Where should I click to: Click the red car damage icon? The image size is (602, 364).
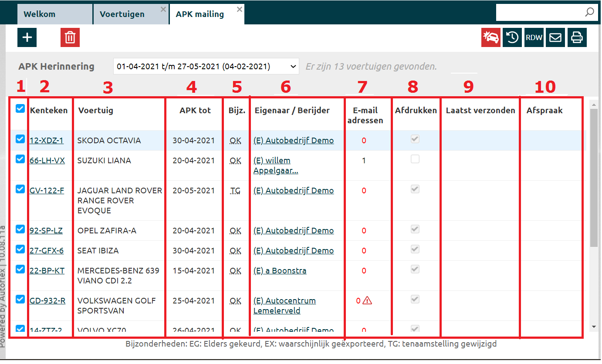click(x=490, y=38)
